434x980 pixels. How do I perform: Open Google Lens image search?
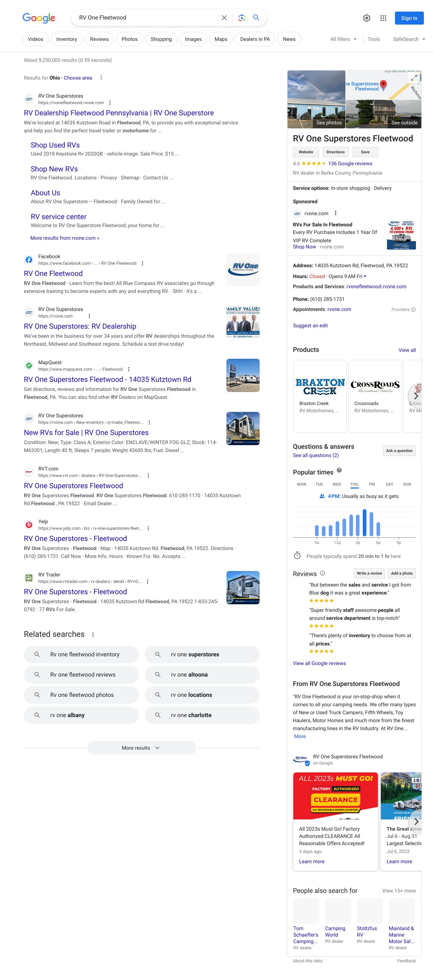242,18
